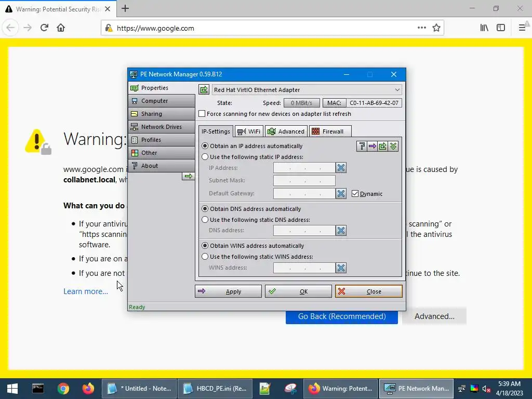This screenshot has height=399, width=532.
Task: Click the refresh adapter list icon
Action: 204,89
